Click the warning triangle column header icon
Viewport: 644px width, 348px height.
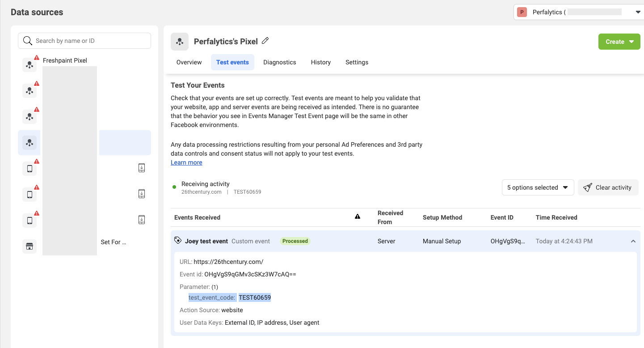pos(358,217)
